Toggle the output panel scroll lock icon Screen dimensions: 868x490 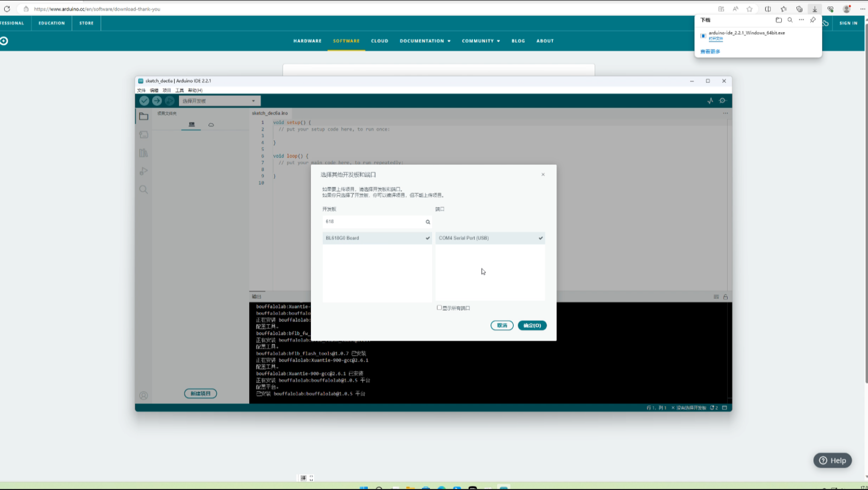click(x=725, y=297)
